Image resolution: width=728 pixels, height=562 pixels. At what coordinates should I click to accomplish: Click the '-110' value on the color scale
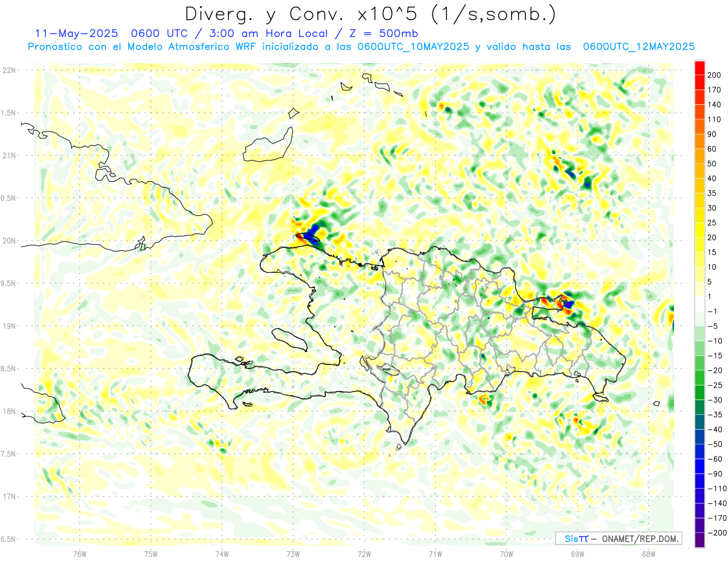717,489
